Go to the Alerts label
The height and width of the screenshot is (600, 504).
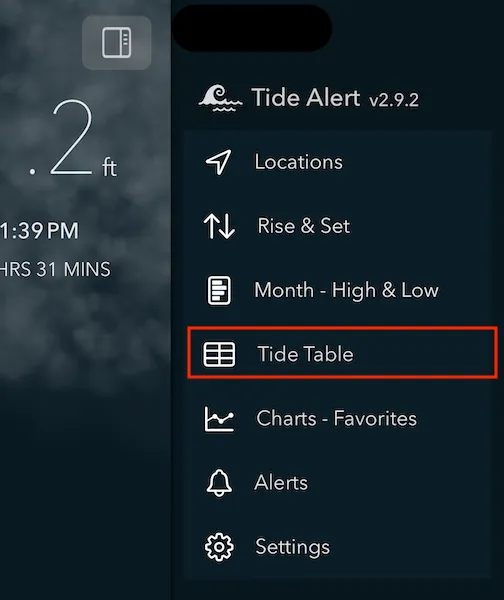point(281,483)
